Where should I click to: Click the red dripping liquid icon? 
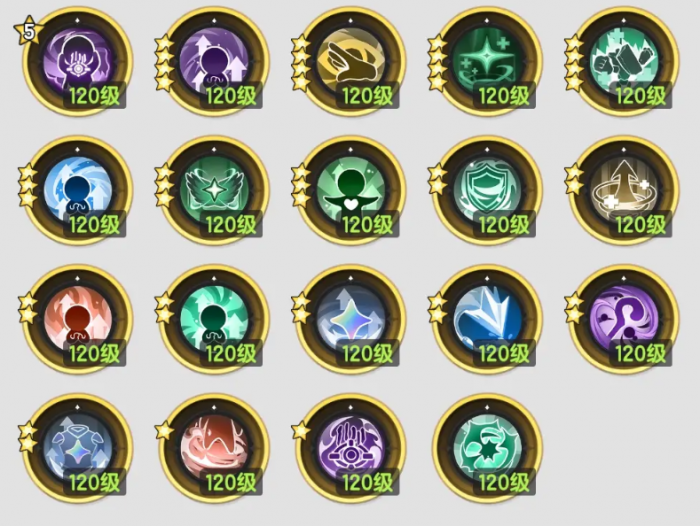215,448
